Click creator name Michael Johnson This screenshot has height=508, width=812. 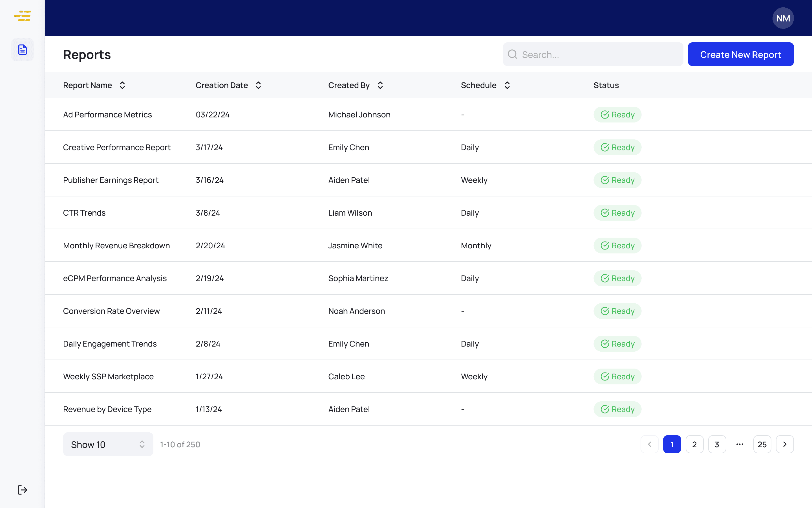pos(359,115)
